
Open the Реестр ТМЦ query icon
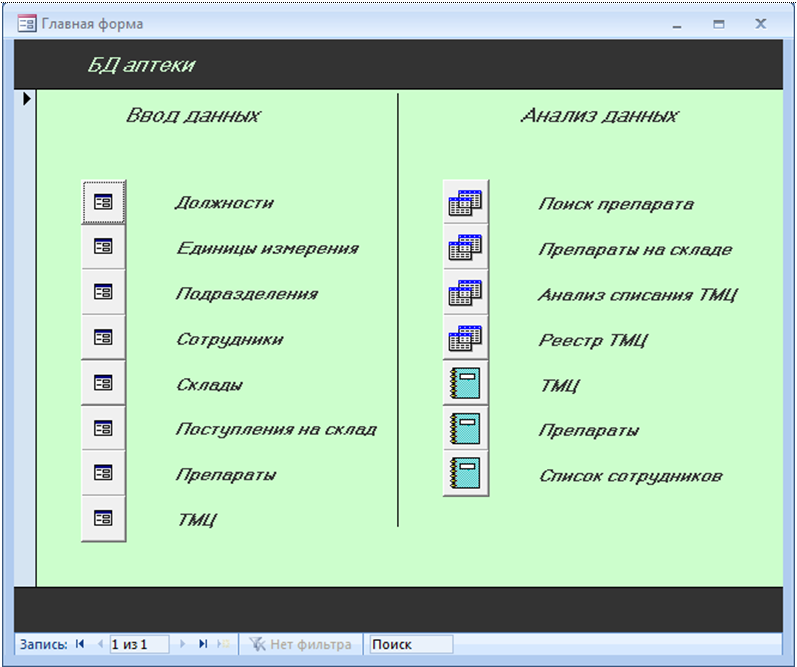click(x=465, y=338)
